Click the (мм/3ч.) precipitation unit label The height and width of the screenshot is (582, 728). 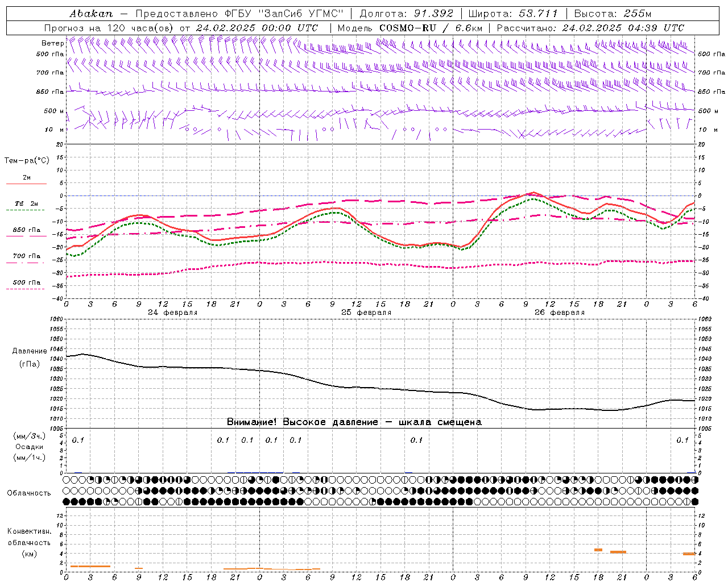(x=30, y=436)
